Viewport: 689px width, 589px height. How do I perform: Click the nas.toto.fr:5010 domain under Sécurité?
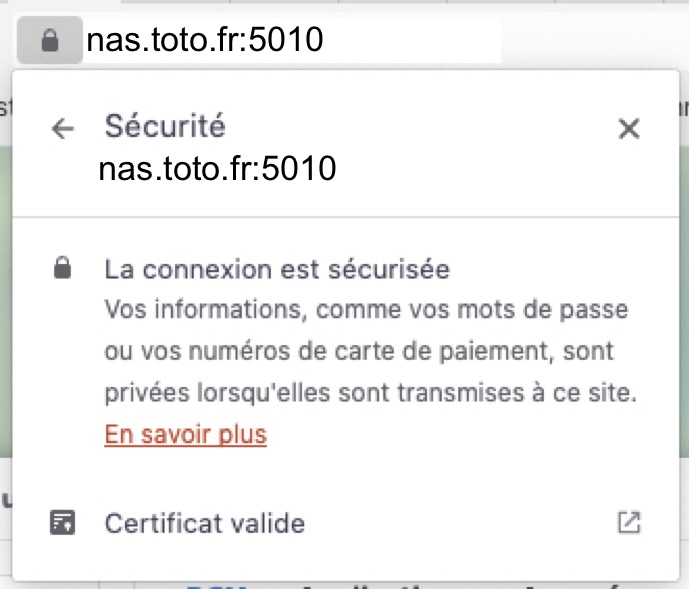tap(217, 168)
